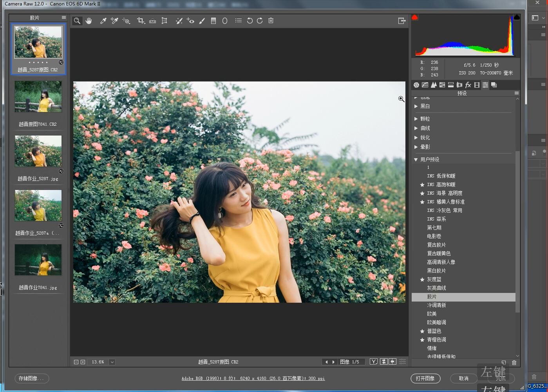Go to previous image arrow
This screenshot has width=548, height=392.
[x=326, y=362]
